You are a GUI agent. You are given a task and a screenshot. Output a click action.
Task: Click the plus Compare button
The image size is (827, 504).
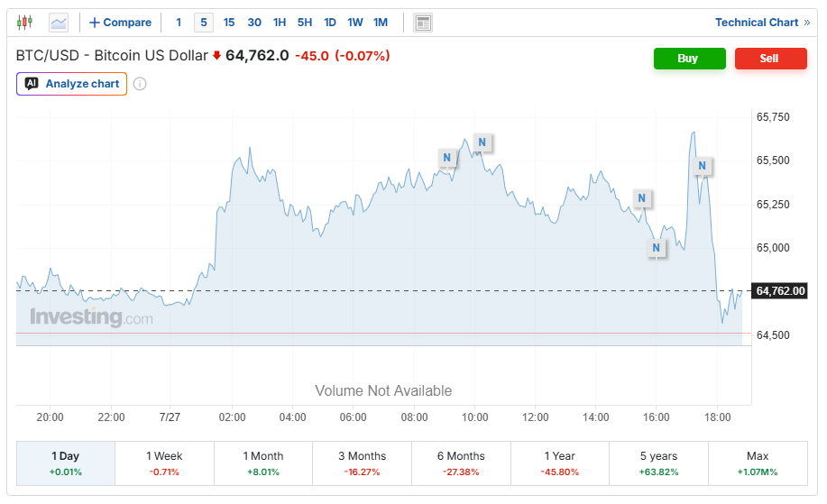coord(120,23)
